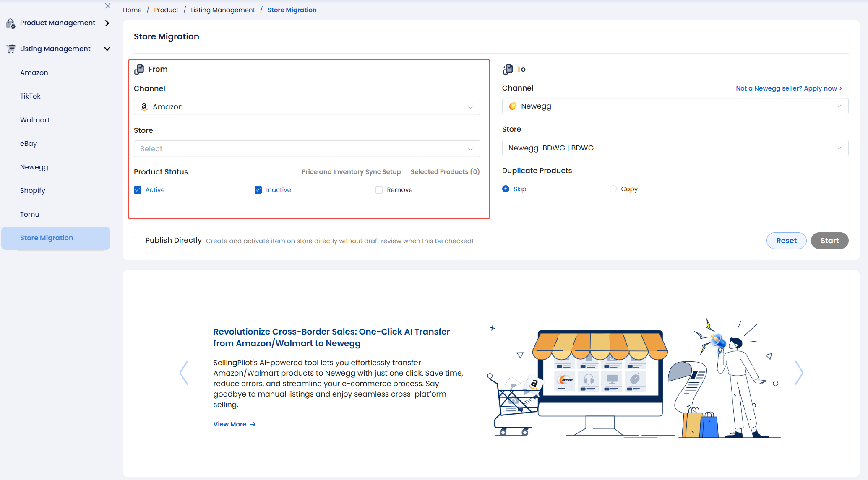Open TikTok in the sidebar
Image resolution: width=868 pixels, height=480 pixels.
[x=30, y=96]
